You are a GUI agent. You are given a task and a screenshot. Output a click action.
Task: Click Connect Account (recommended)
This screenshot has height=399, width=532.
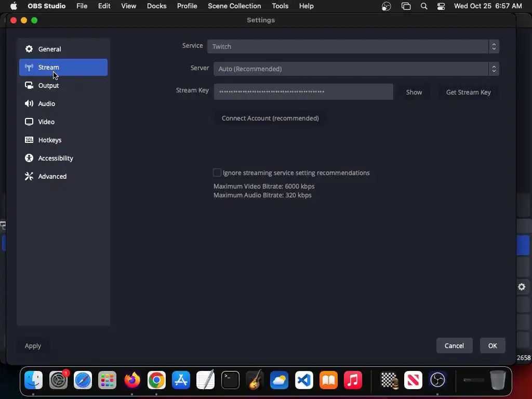270,118
